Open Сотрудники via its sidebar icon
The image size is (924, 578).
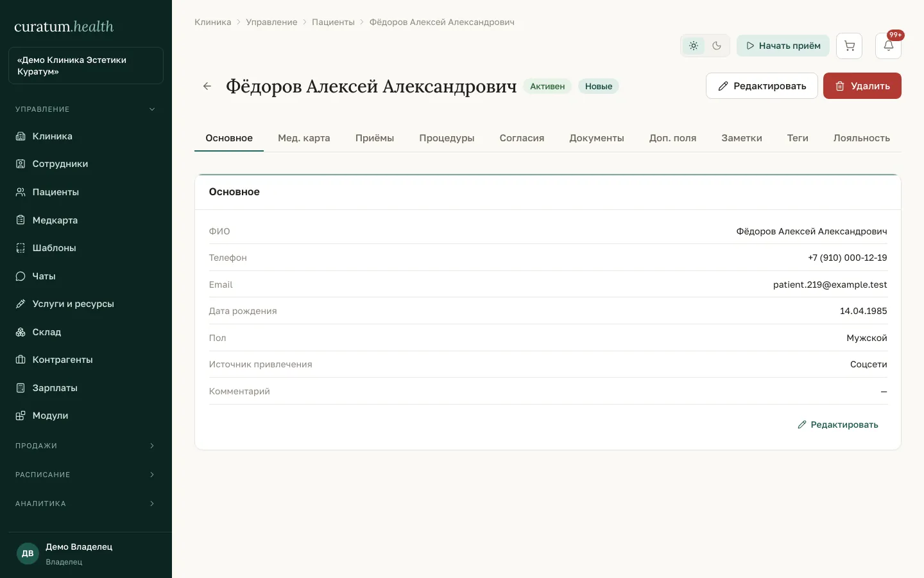click(21, 164)
